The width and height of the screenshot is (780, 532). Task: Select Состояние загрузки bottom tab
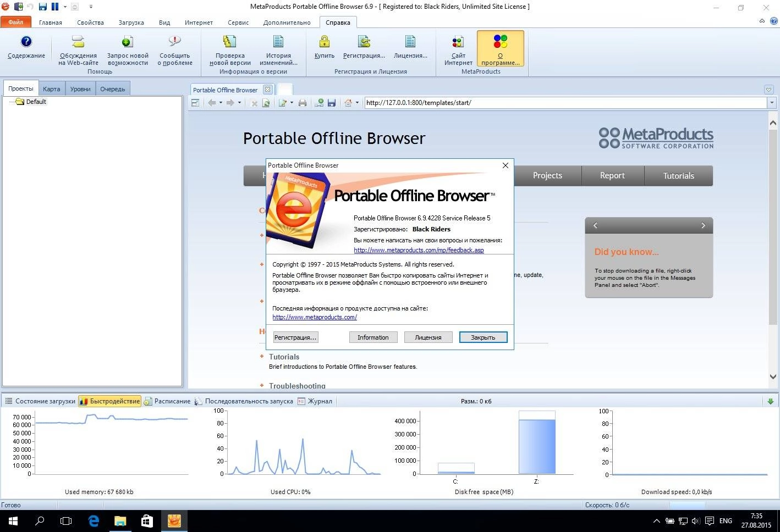pyautogui.click(x=40, y=401)
